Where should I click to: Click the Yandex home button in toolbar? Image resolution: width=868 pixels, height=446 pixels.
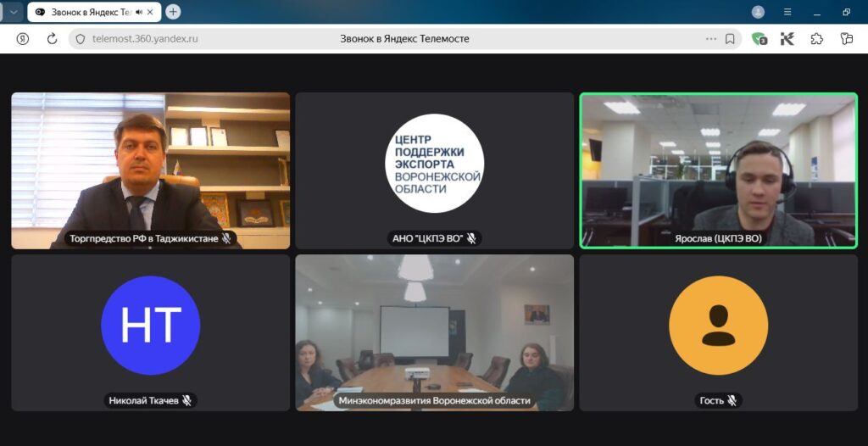point(23,38)
